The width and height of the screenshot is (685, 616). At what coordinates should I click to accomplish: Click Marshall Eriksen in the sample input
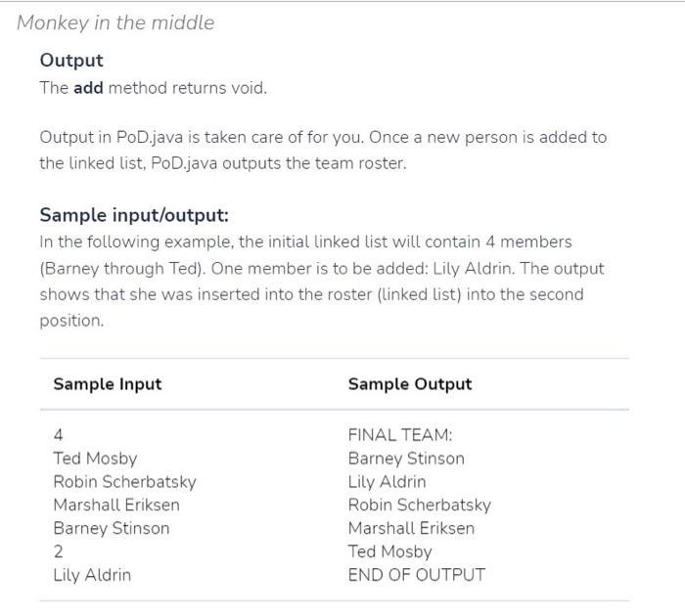coord(116,505)
